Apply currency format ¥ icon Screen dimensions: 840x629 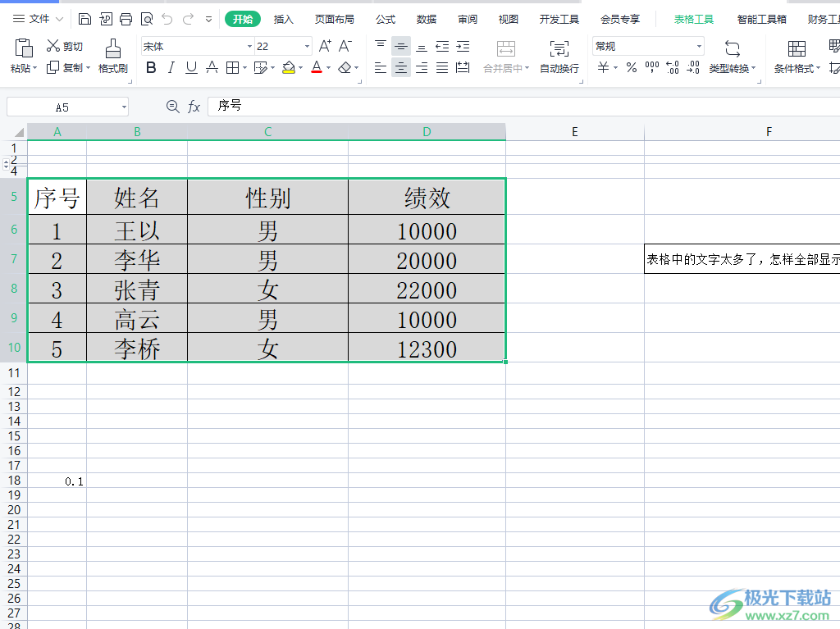(x=603, y=67)
